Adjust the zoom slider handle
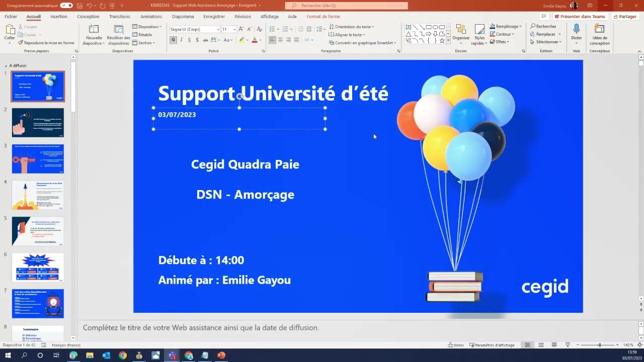 tap(599, 345)
